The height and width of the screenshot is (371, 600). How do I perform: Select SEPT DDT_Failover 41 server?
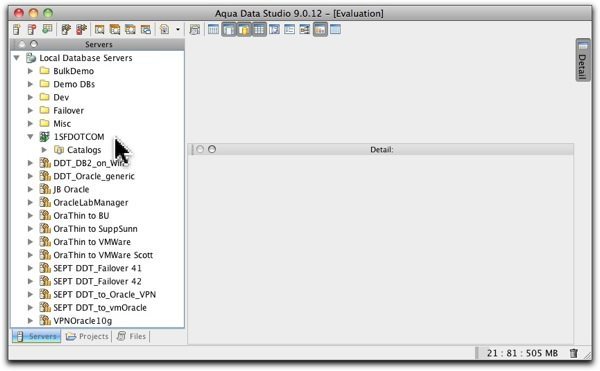[97, 268]
